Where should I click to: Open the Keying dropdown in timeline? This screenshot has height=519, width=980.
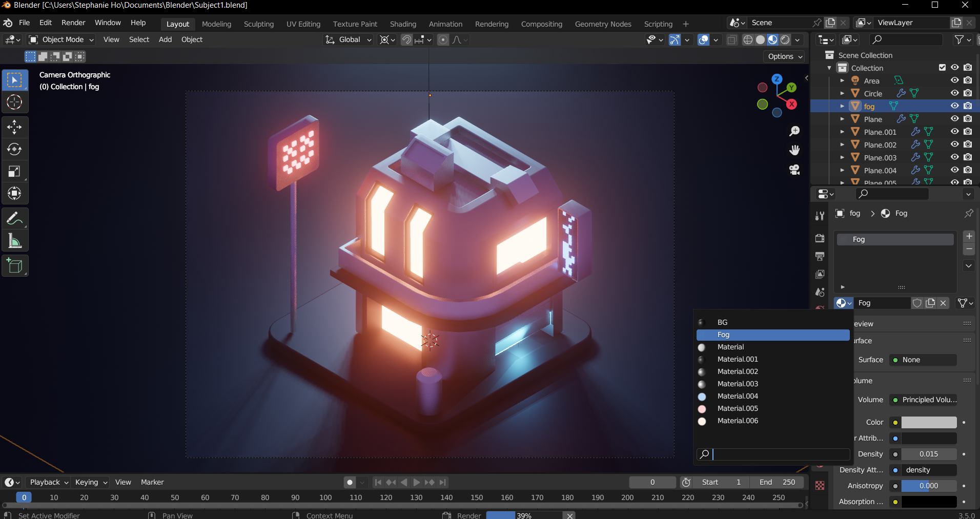click(91, 482)
